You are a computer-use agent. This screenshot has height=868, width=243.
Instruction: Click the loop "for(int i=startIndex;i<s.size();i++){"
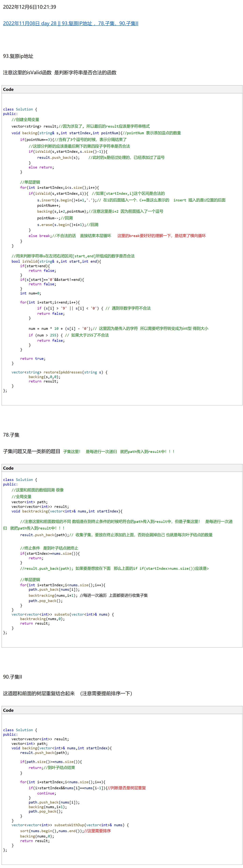click(59, 188)
